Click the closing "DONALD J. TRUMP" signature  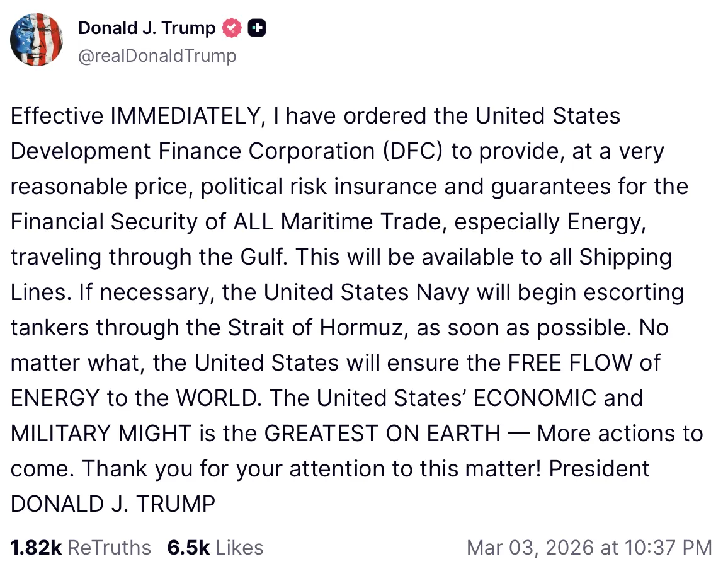[x=113, y=504]
